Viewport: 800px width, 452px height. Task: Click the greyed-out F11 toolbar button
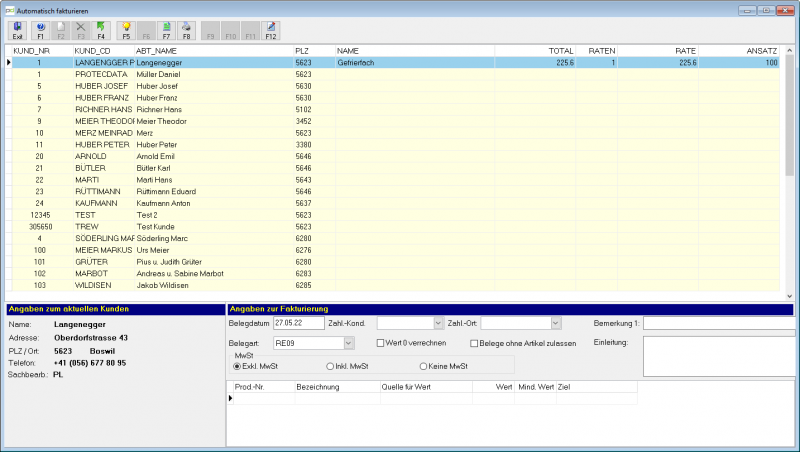point(251,31)
